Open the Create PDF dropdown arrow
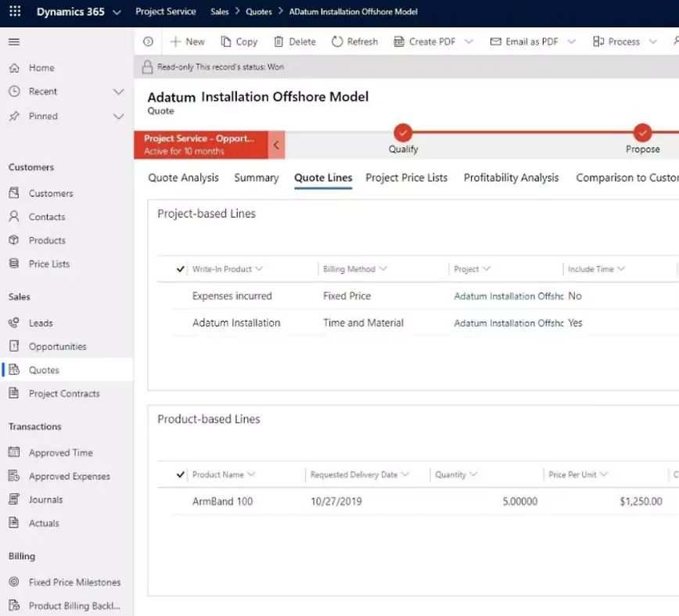 pos(469,42)
